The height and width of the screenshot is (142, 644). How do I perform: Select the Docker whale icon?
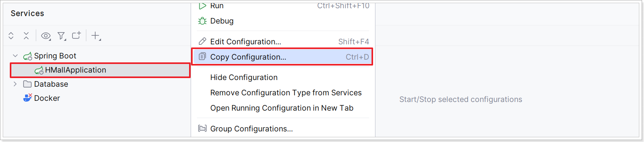pos(27,98)
